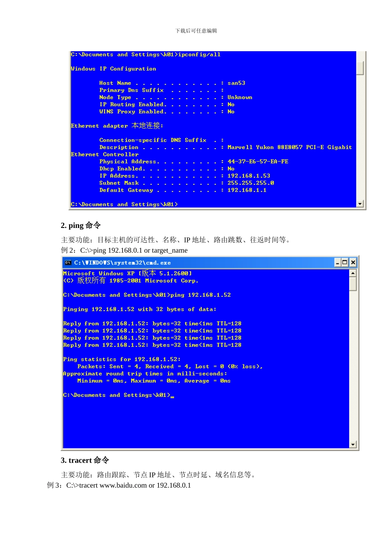This screenshot has width=392, height=555.
Task: Click scroll up arrow in ping window
Action: pos(353,273)
